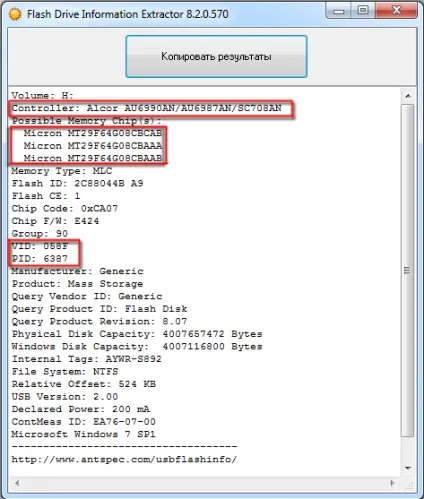Click the 'Relative Offset: 524 KB' line

[x=84, y=384]
